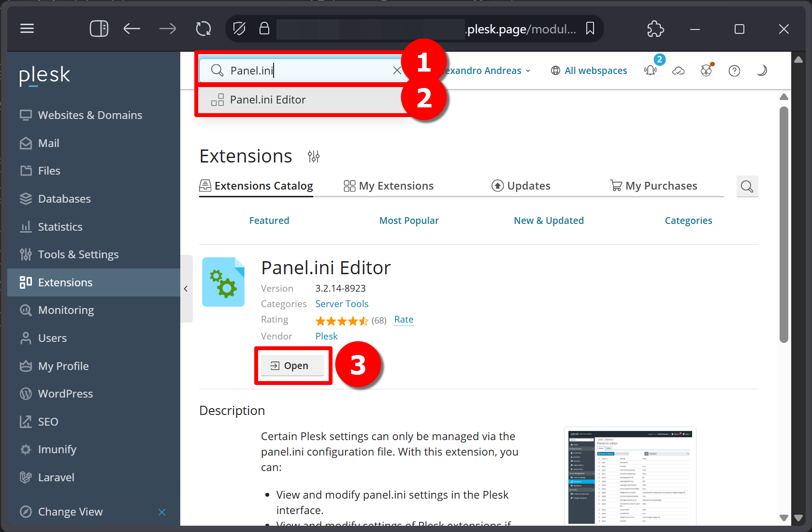
Task: Toggle the browser sidebar panel icon
Action: (99, 29)
